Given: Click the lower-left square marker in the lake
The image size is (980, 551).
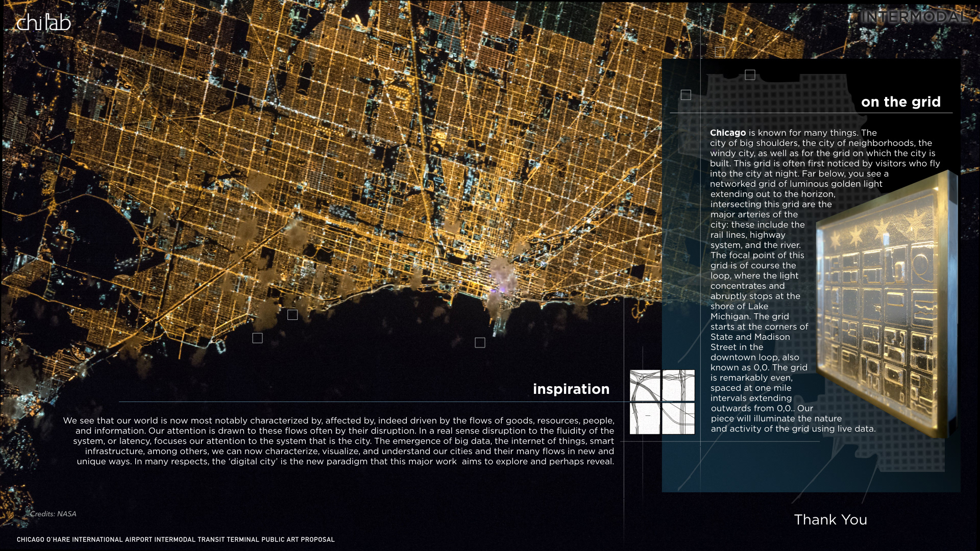Looking at the screenshot, I should 257,338.
